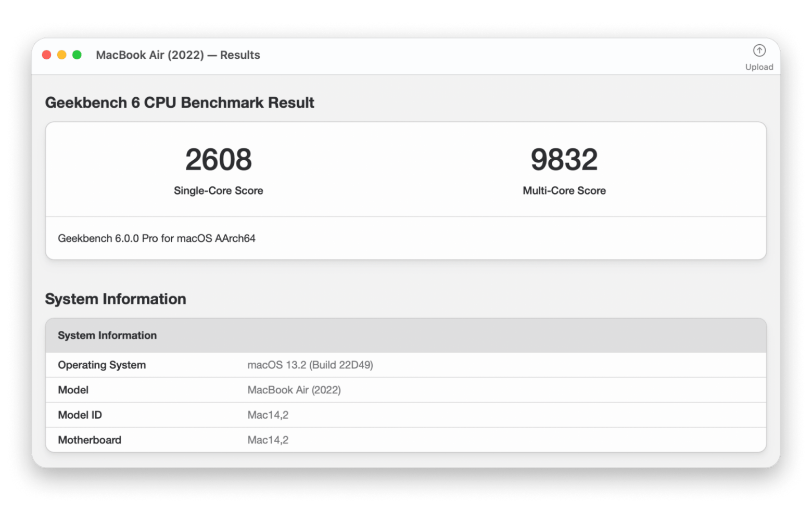This screenshot has width=812, height=513.
Task: Minimize the window using the yellow button
Action: pos(61,55)
